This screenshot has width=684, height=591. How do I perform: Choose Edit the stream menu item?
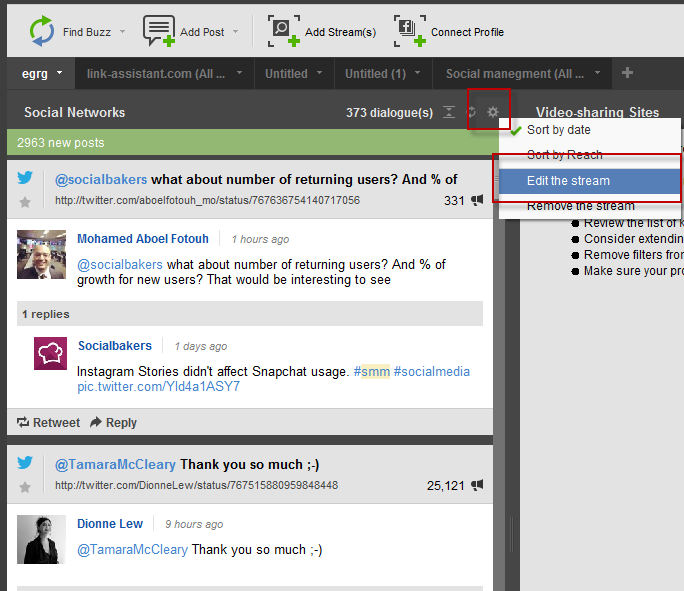pos(590,181)
